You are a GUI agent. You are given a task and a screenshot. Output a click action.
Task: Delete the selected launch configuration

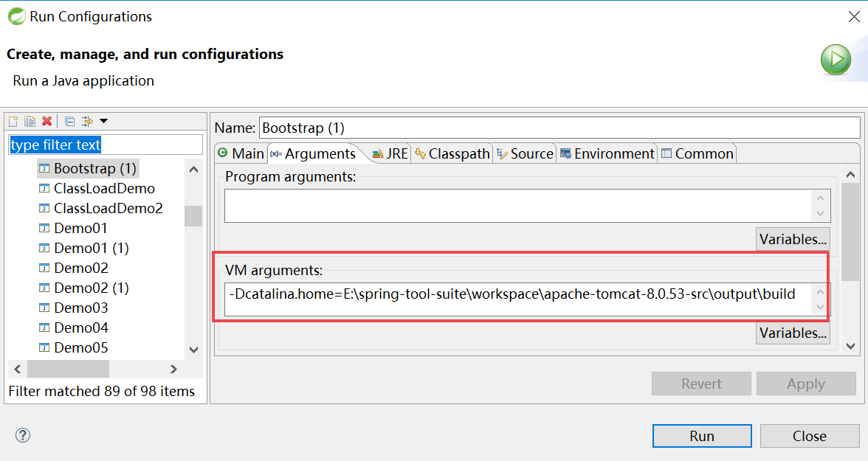point(46,121)
